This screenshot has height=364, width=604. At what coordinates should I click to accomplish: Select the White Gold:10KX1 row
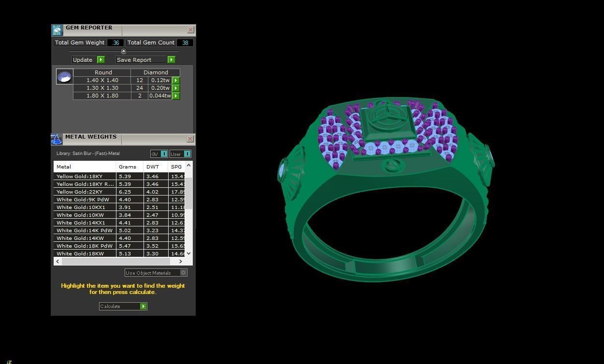coord(119,207)
